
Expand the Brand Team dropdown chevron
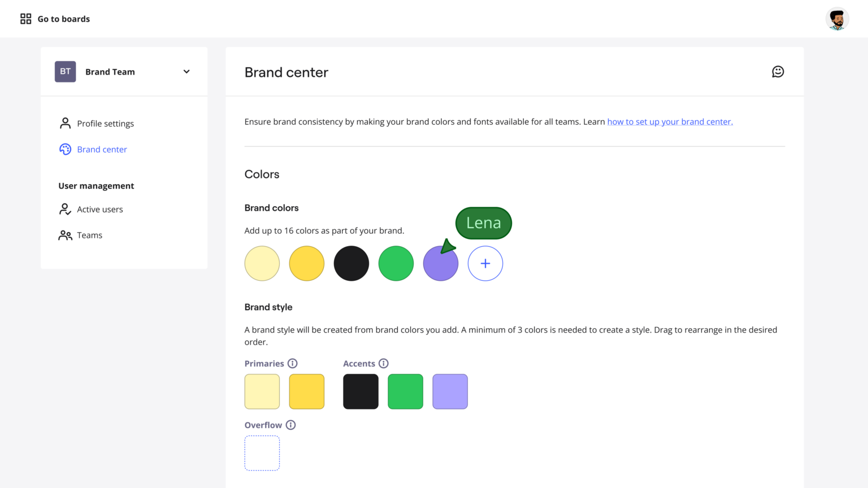point(186,72)
